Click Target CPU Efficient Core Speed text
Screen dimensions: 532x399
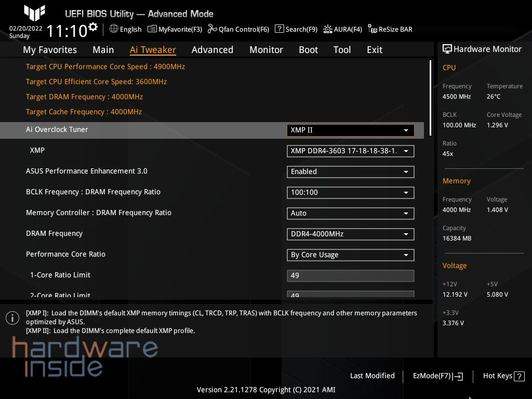coord(96,82)
